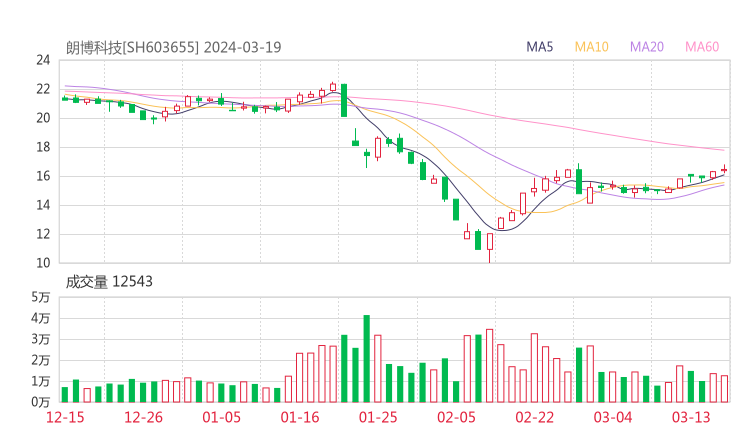This screenshot has height=440, width=740.
Task: Click the 02-05 date axis label
Action: click(x=456, y=417)
